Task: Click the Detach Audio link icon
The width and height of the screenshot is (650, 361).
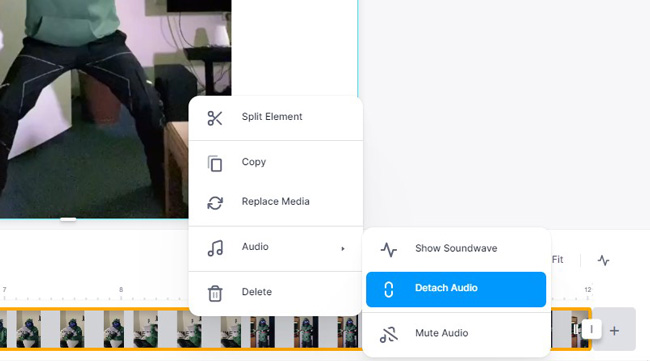Action: pyautogui.click(x=388, y=289)
